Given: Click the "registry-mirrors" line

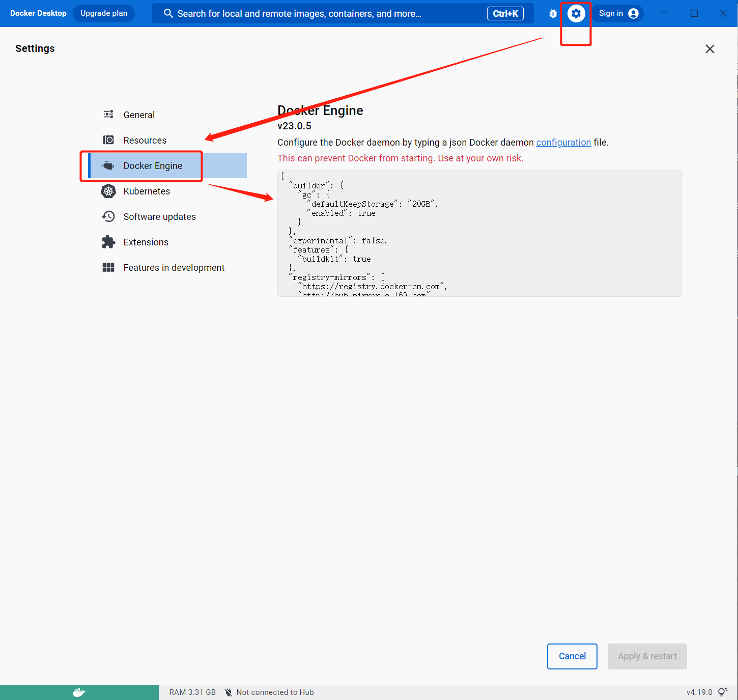Looking at the screenshot, I should click(x=336, y=277).
